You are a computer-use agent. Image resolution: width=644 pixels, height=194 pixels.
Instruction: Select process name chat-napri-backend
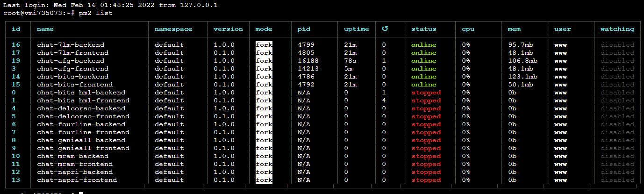pos(75,172)
